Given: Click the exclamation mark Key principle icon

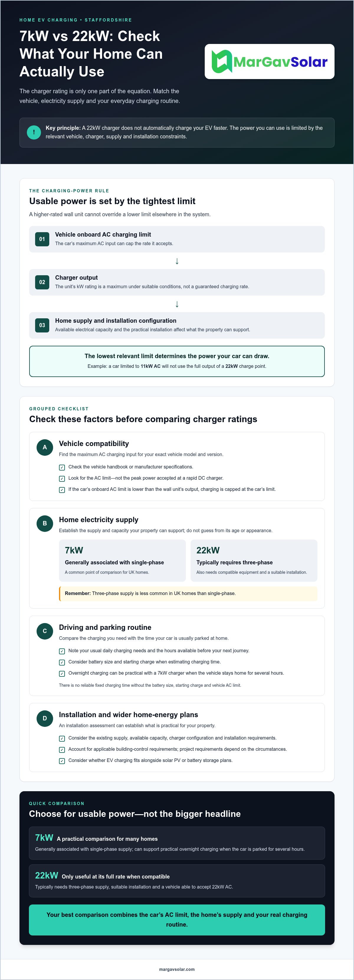Looking at the screenshot, I should point(34,132).
